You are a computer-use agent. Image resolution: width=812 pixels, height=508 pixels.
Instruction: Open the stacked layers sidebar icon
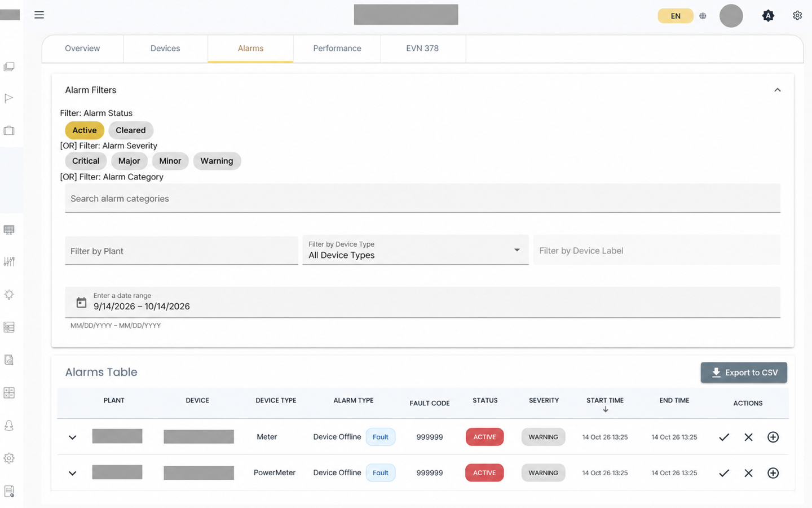click(x=9, y=67)
